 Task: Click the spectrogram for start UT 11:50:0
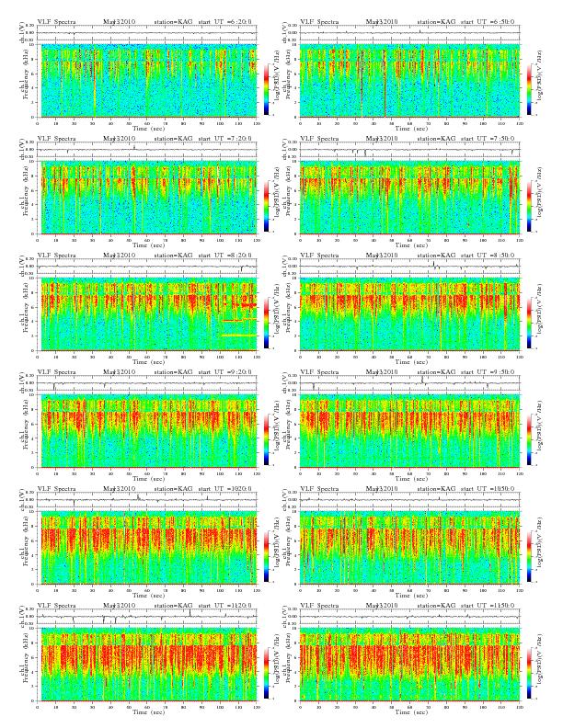[409, 665]
